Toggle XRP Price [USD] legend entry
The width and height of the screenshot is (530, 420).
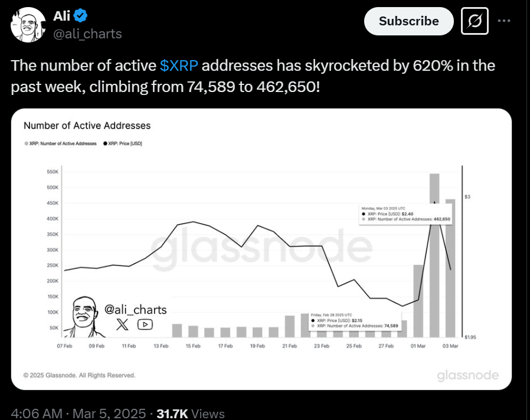tap(123, 143)
